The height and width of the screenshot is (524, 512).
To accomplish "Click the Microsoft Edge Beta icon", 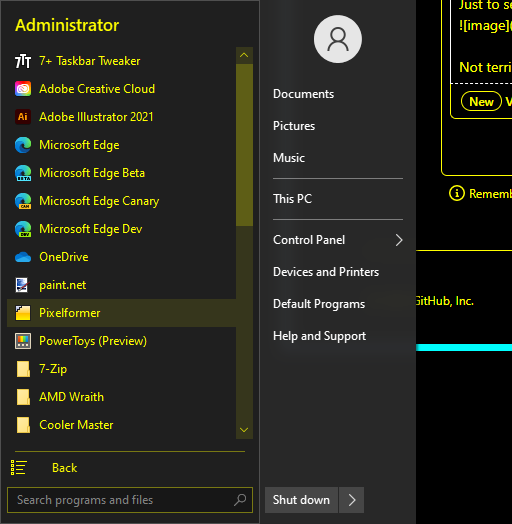I will (23, 173).
